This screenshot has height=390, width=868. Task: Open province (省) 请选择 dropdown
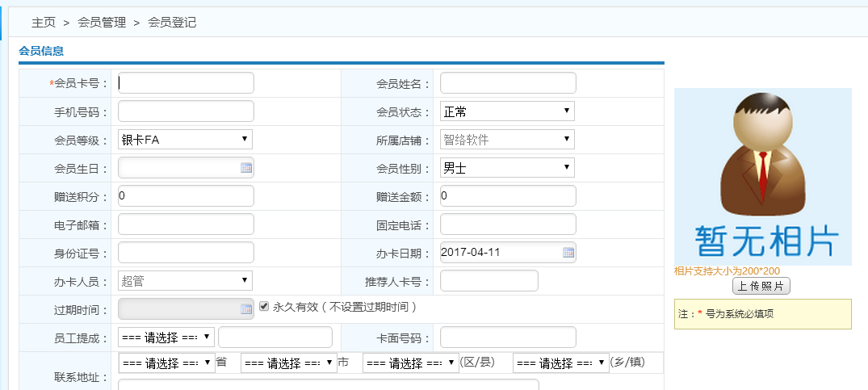166,363
